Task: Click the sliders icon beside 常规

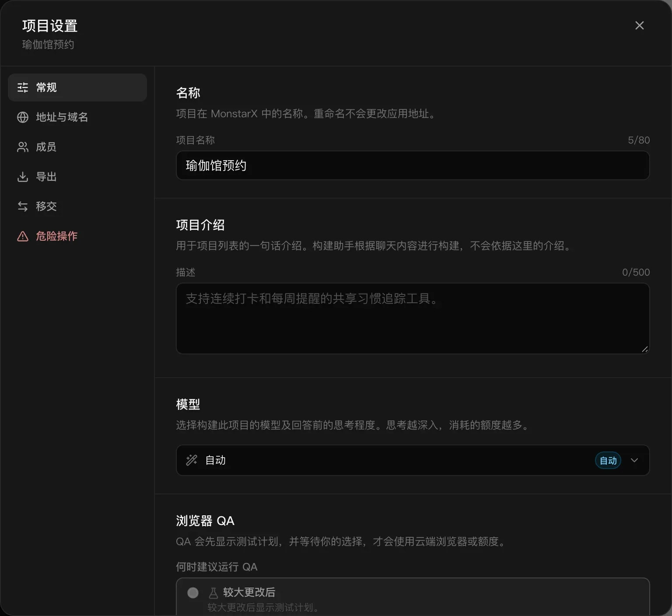Action: 23,87
